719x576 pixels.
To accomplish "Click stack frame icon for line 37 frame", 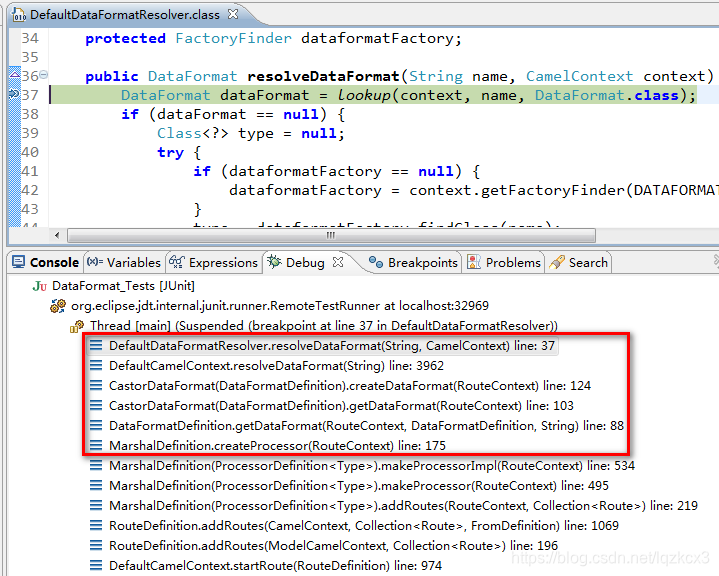I will pyautogui.click(x=96, y=345).
